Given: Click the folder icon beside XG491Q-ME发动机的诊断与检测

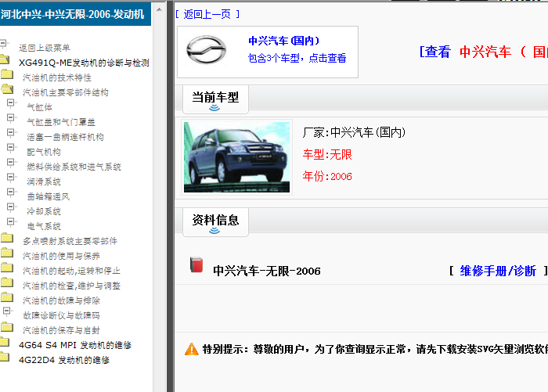Looking at the screenshot, I should 5,59.
